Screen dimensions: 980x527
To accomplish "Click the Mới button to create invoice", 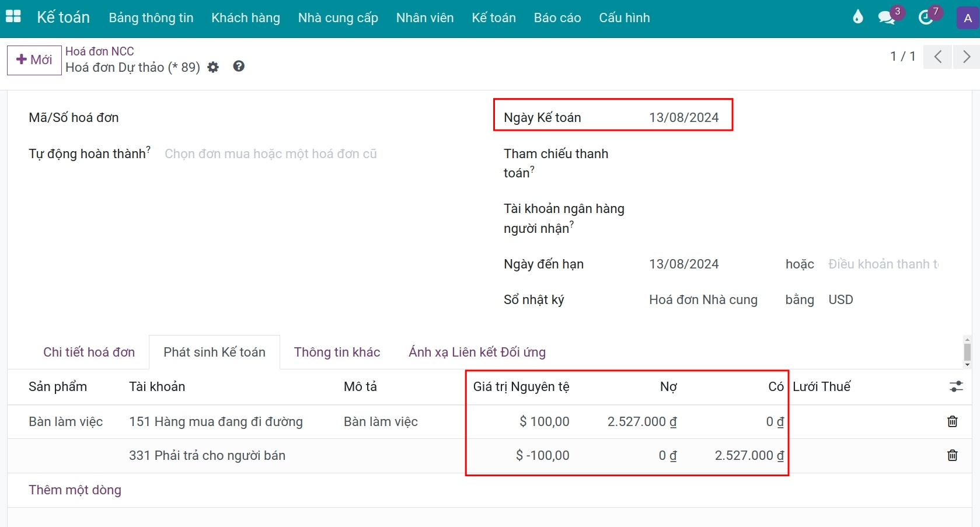I will pyautogui.click(x=33, y=60).
